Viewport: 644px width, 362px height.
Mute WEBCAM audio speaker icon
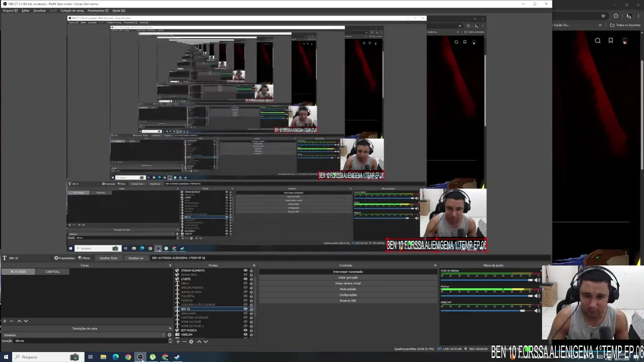[x=537, y=311]
